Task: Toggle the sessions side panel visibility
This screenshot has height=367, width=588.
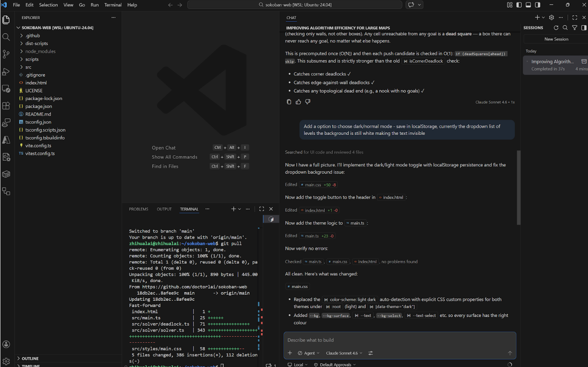Action: tap(584, 28)
